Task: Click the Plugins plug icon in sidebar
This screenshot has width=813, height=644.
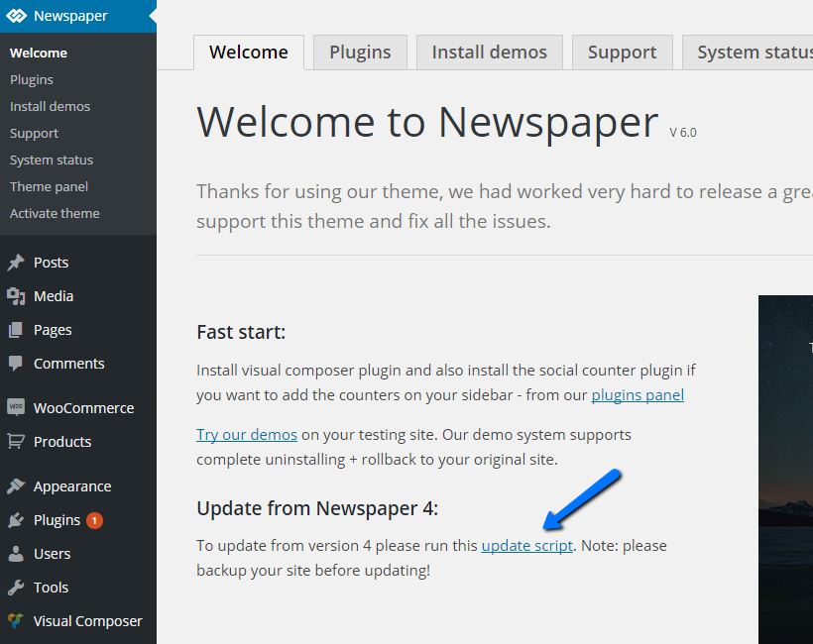Action: point(16,519)
